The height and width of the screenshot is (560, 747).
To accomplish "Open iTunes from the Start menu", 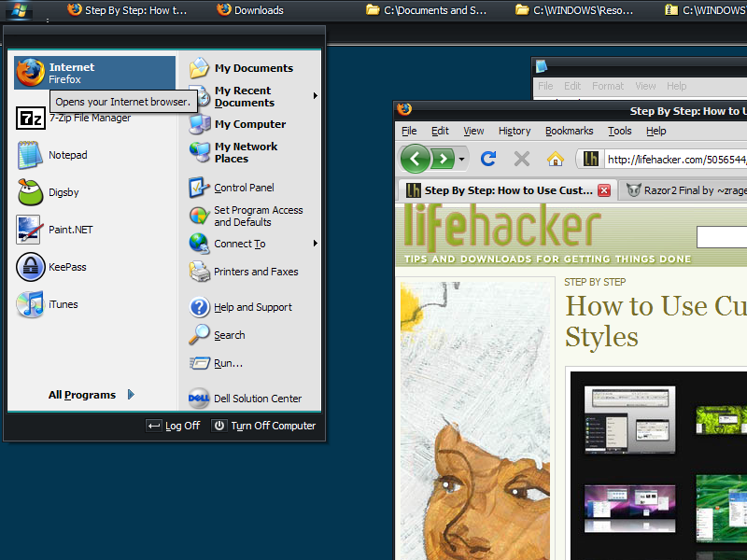I will click(63, 304).
